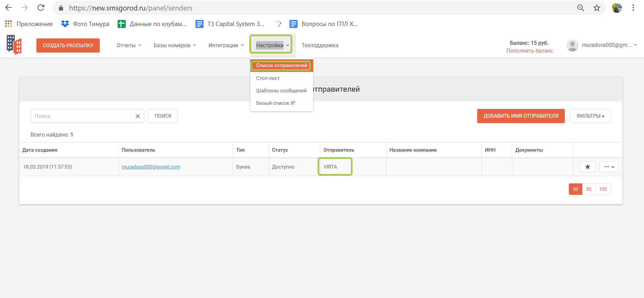The image size is (644, 298).
Task: Select Стоп-лист from settings menu
Action: coord(268,78)
